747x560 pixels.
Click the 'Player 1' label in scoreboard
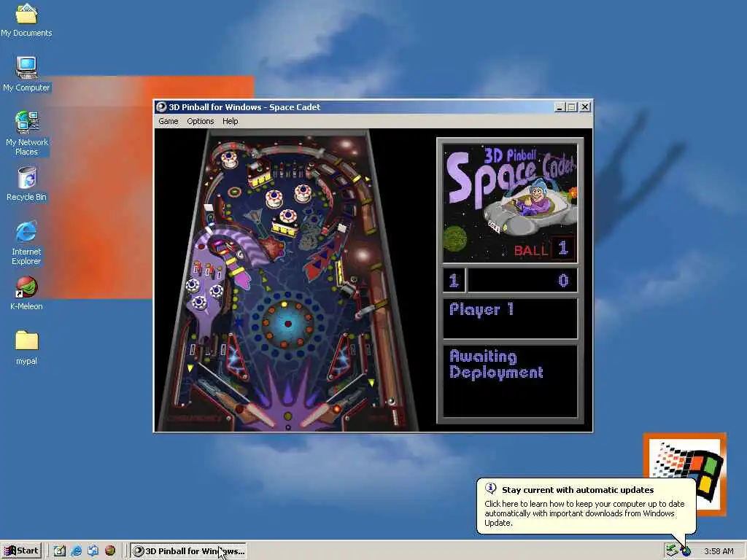(481, 309)
